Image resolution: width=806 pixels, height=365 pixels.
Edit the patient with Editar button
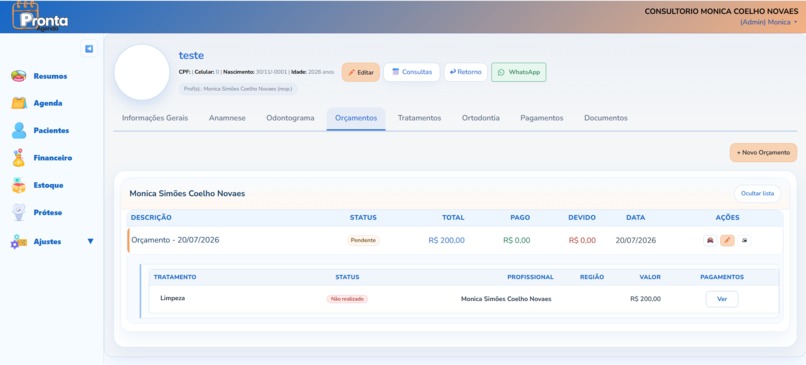[x=361, y=72]
